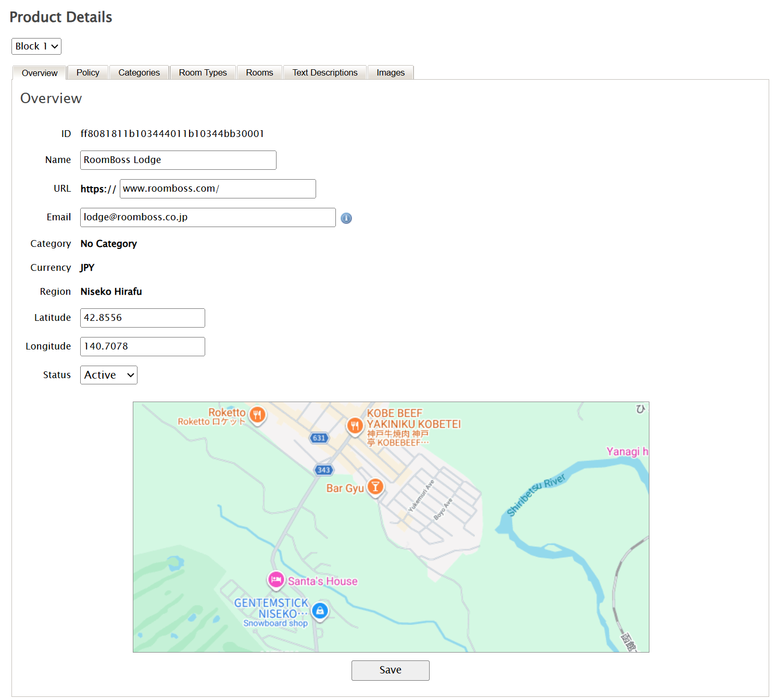Screen dimensions: 777x700
Task: Click the Email address field
Action: (x=208, y=217)
